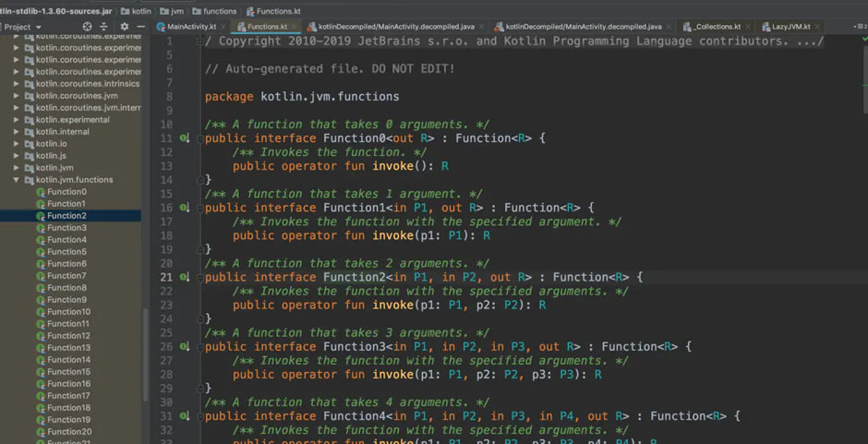
Task: Click the Project panel vertical scrollbar
Action: 145,351
